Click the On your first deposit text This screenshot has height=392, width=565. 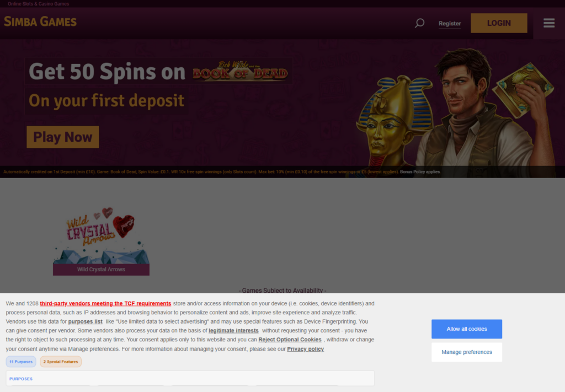pyautogui.click(x=106, y=100)
